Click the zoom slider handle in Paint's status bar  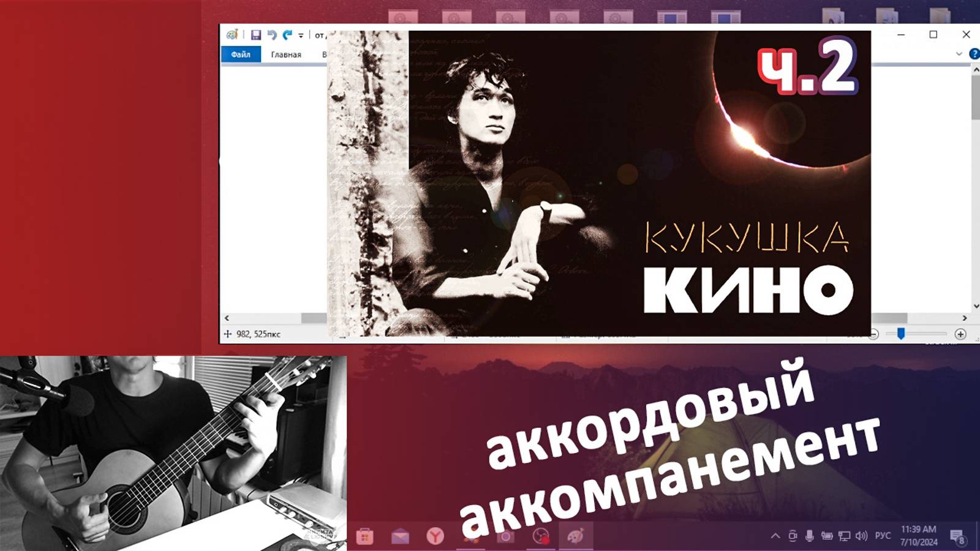(x=900, y=334)
